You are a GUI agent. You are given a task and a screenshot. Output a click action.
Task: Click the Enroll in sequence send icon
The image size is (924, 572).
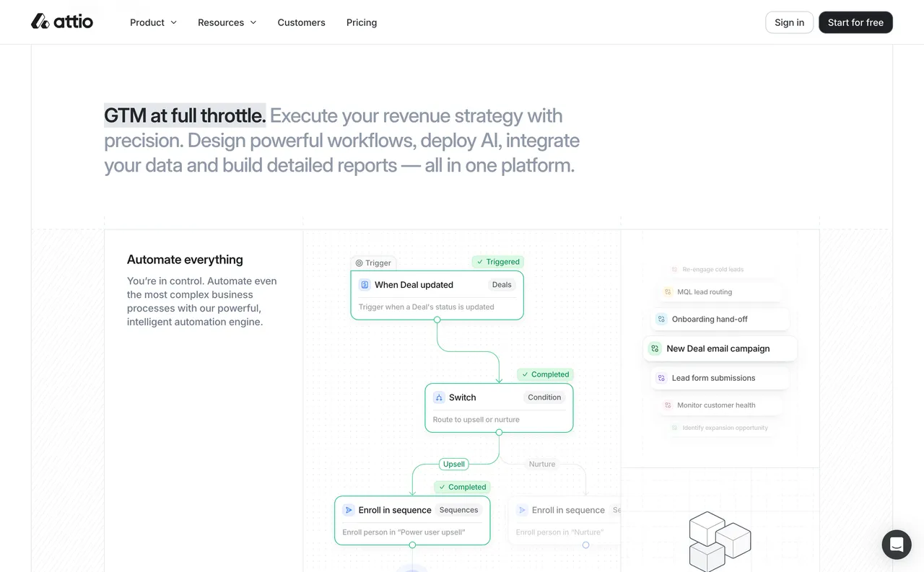click(349, 510)
